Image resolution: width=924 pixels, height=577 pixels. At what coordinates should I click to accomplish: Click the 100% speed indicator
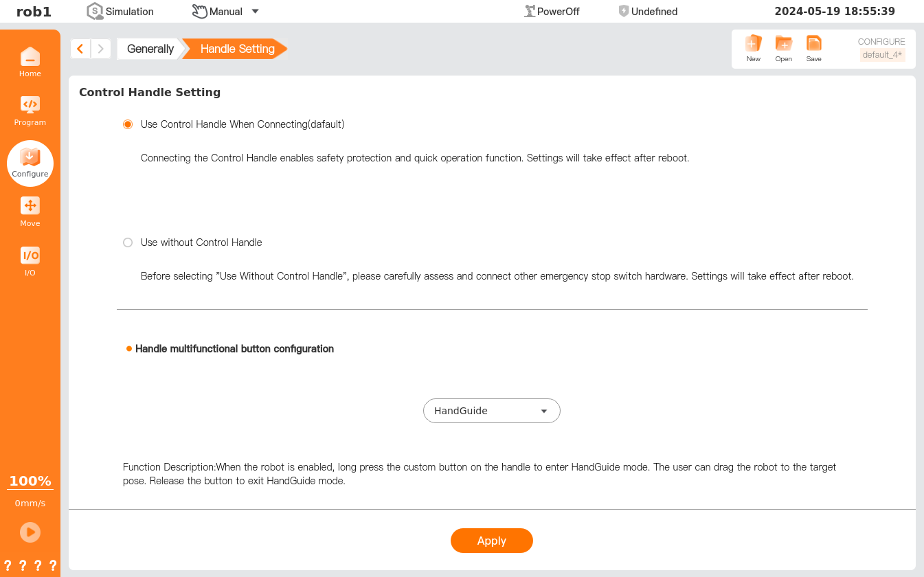click(30, 481)
